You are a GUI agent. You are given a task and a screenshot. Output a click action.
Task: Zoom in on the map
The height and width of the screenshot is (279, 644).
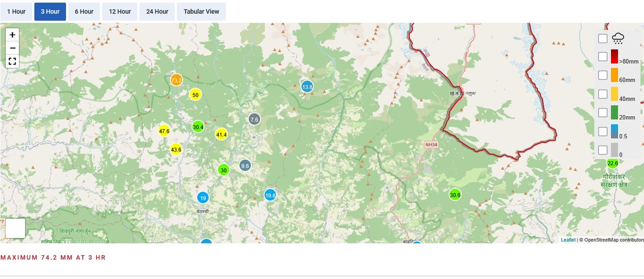pos(12,35)
